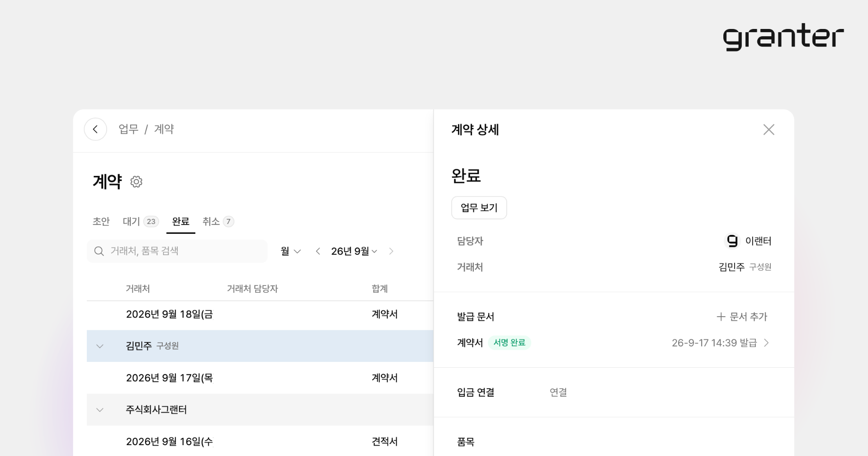Click the 이랜터 granter avatar icon

(x=732, y=241)
